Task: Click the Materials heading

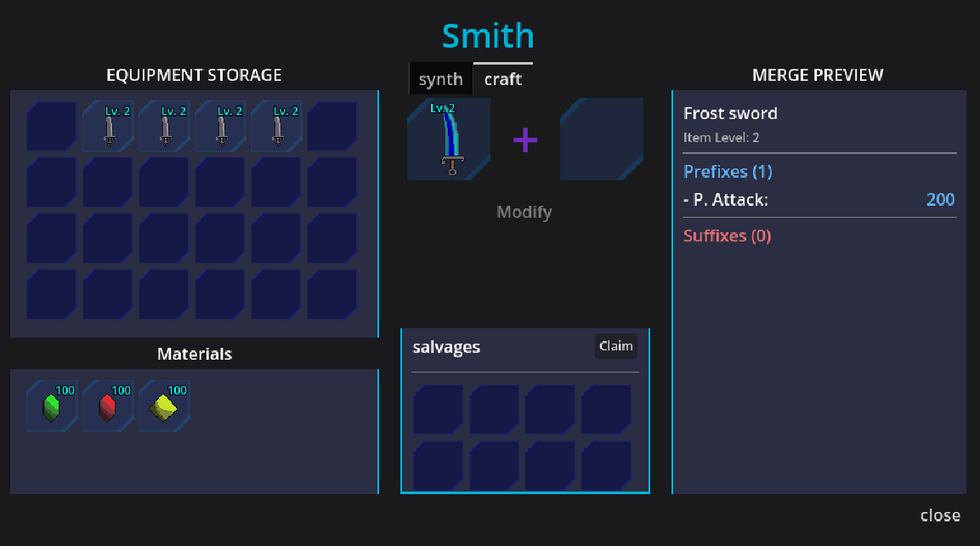Action: pyautogui.click(x=195, y=354)
